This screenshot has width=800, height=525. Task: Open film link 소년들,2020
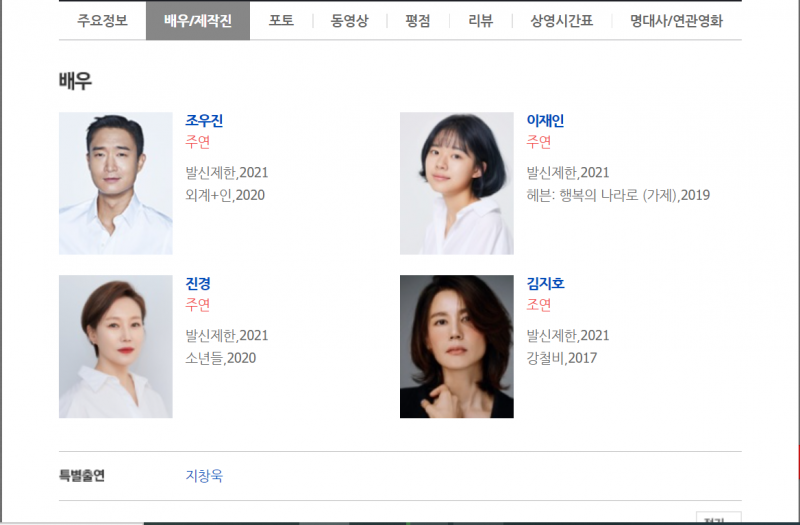(x=220, y=358)
